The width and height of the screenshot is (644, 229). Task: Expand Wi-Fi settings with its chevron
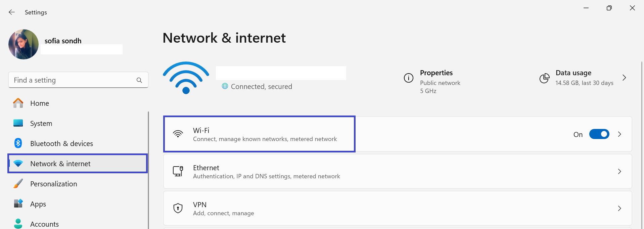pos(619,134)
